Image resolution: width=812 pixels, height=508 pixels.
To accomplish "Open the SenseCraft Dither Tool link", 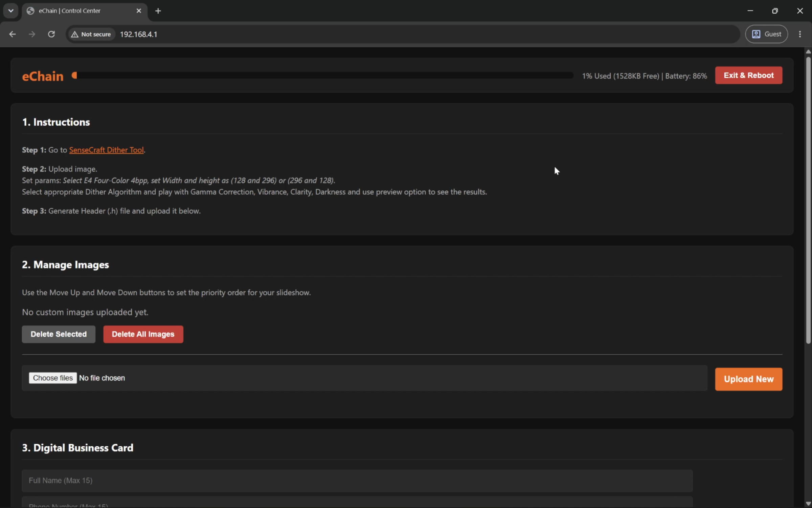I will [107, 150].
